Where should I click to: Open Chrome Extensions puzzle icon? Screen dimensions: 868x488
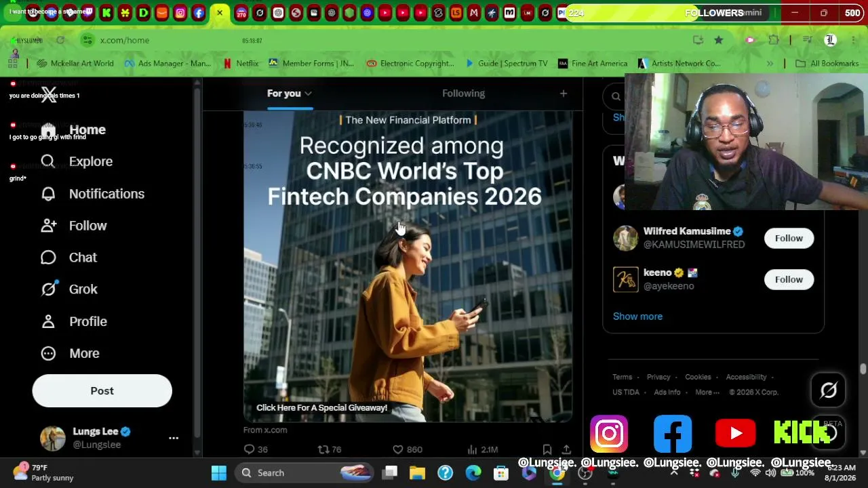pyautogui.click(x=774, y=40)
